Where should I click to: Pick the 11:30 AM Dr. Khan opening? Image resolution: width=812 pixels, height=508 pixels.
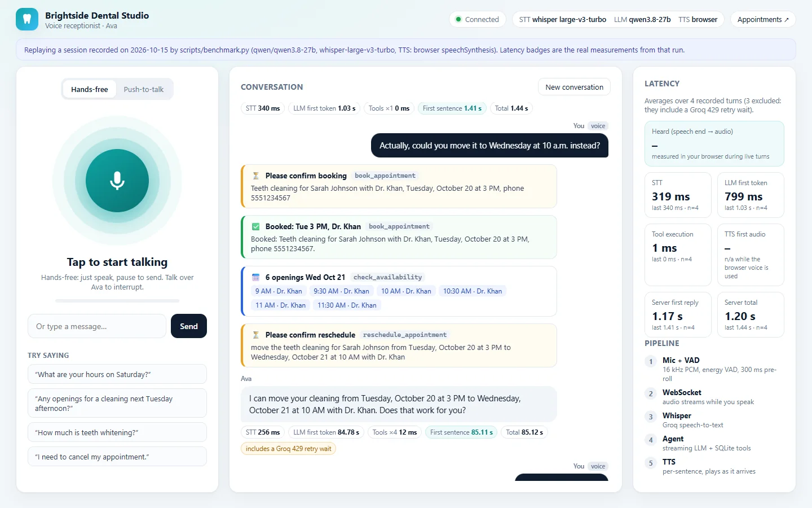point(347,305)
